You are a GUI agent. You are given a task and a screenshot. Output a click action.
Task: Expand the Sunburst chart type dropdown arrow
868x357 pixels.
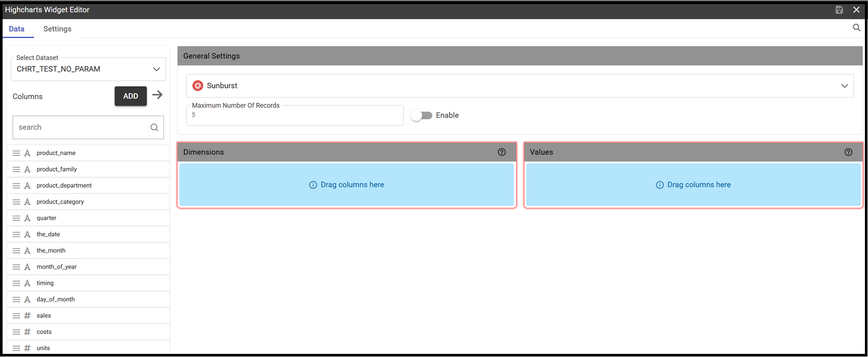pos(844,86)
